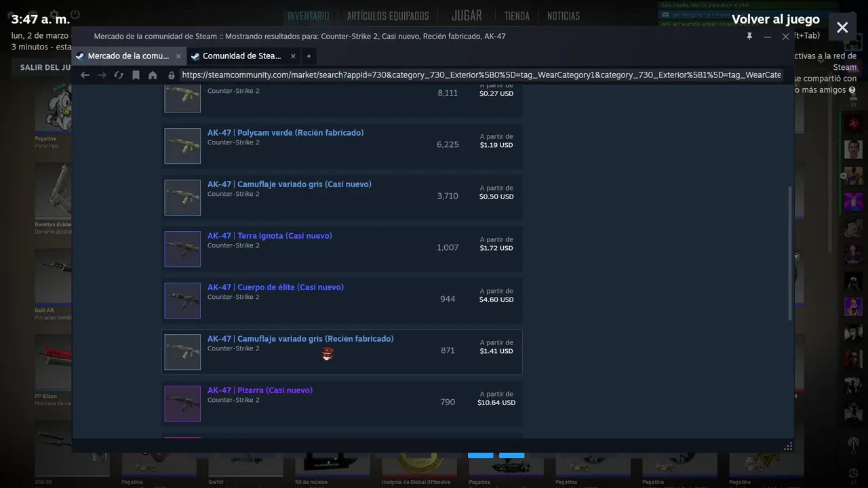Screen dimensions: 868x488
Task: Click the URL address field
Action: [481, 75]
